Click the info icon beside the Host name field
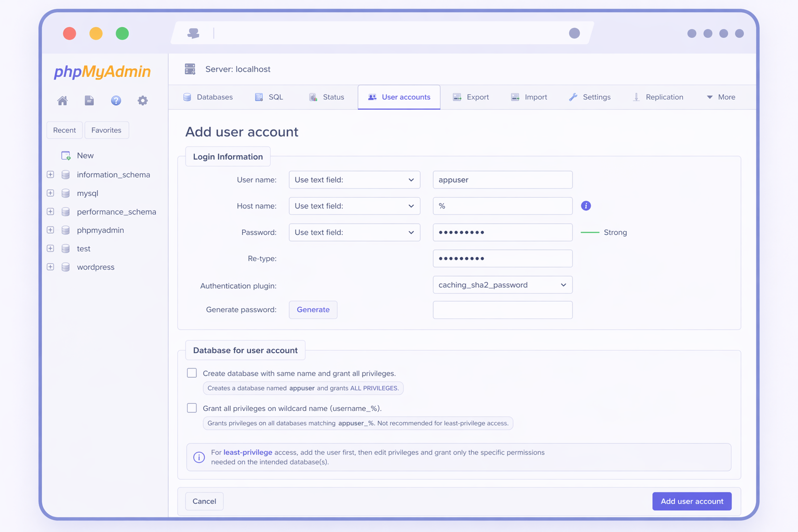The image size is (798, 532). [x=586, y=206]
